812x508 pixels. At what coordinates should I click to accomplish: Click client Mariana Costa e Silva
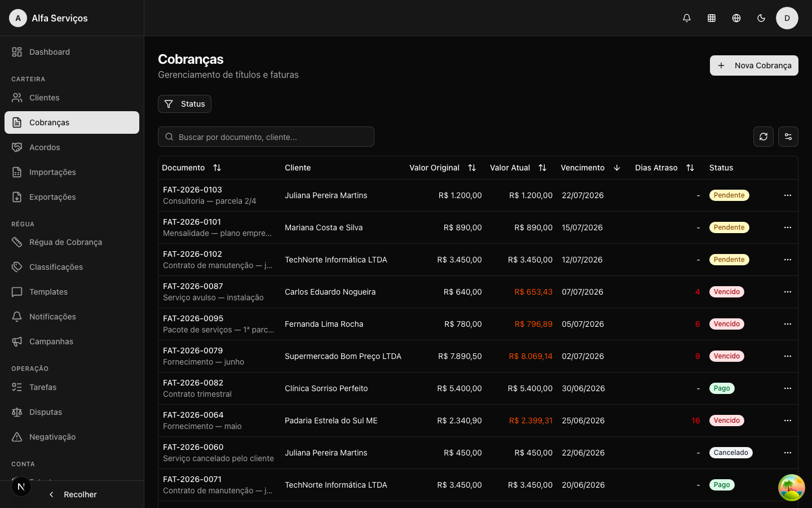coord(324,227)
